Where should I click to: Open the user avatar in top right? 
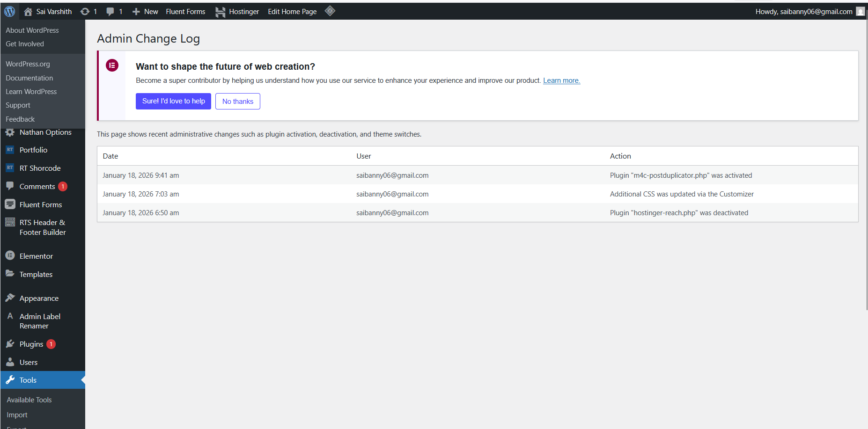pos(860,11)
